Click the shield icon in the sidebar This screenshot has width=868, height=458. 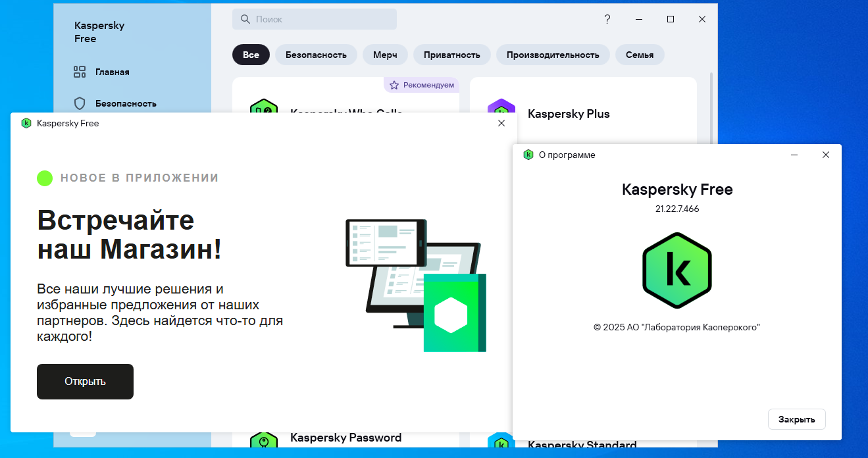[x=80, y=103]
